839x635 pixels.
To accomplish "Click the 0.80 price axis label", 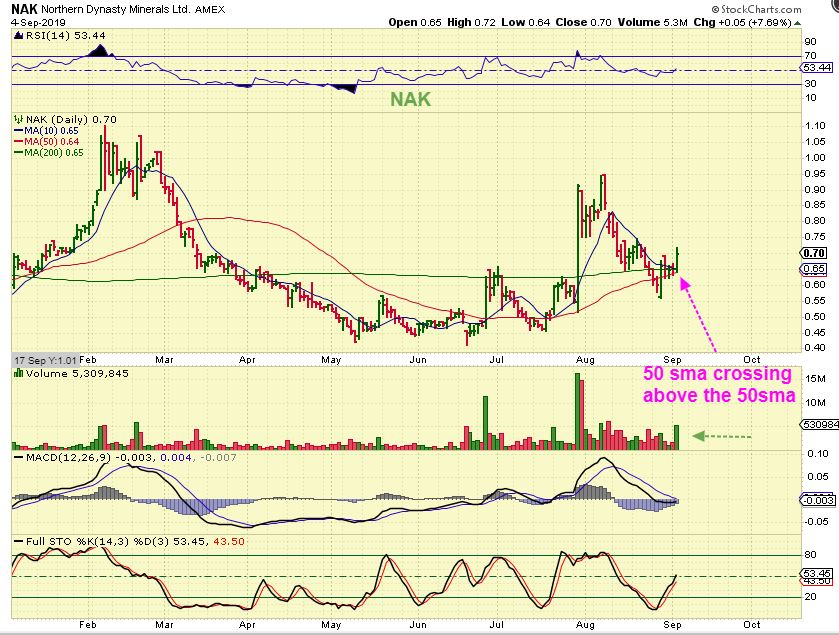I will click(815, 221).
